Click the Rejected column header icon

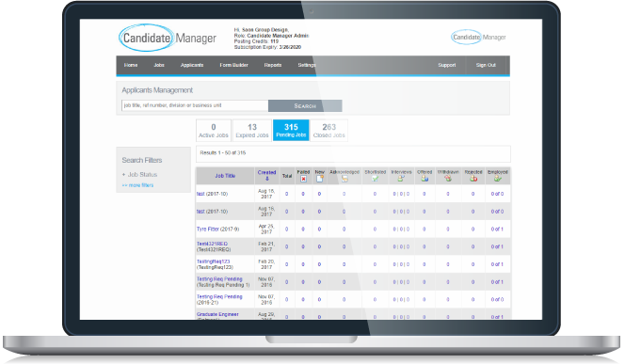[473, 179]
